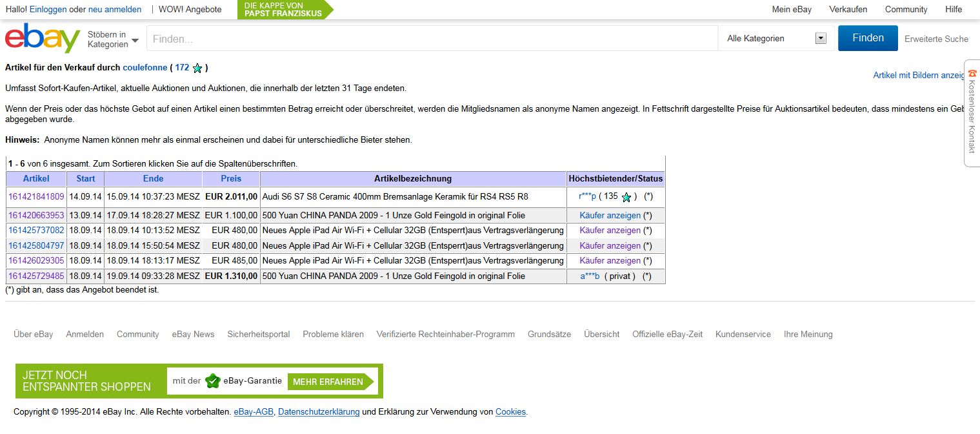Viewport: 980px width, 434px height.
Task: Click the phone icon on Kostenloser Kontakt tab
Action: point(972,74)
